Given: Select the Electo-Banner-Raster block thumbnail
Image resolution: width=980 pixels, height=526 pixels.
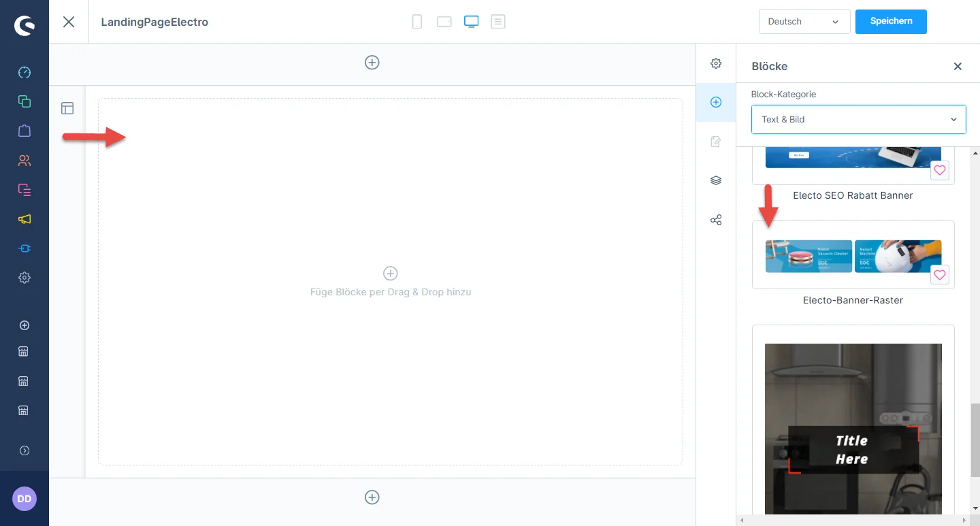Looking at the screenshot, I should pyautogui.click(x=853, y=256).
